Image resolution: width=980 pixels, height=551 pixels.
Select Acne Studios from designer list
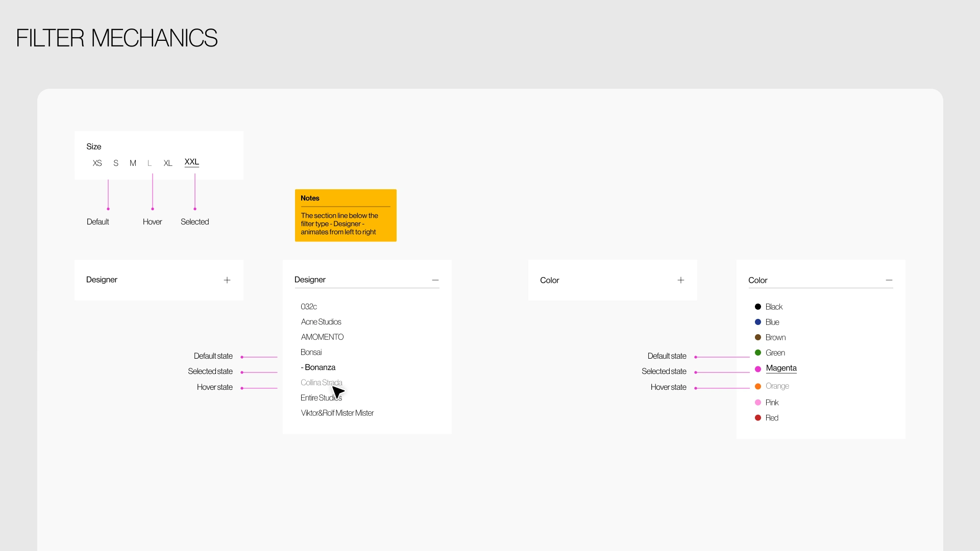(x=321, y=321)
